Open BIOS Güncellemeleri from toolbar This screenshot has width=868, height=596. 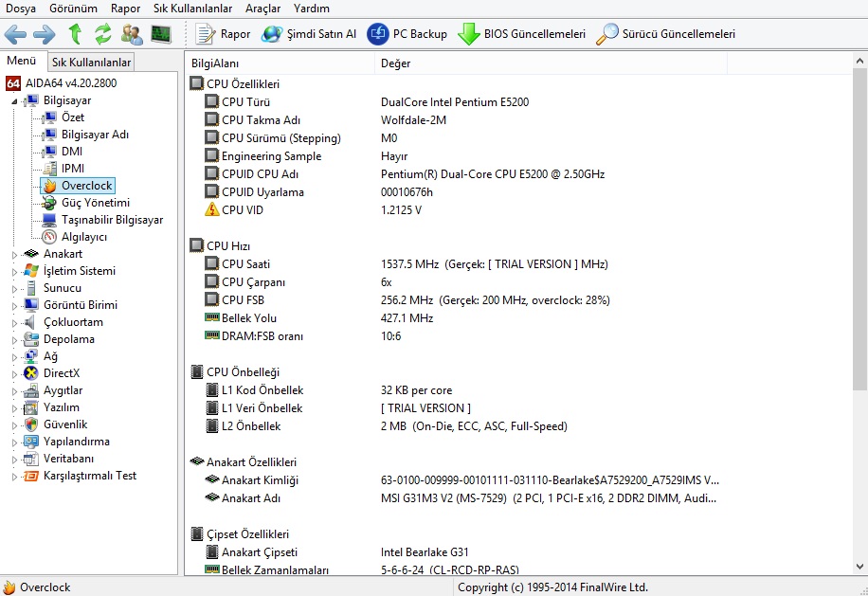[521, 34]
